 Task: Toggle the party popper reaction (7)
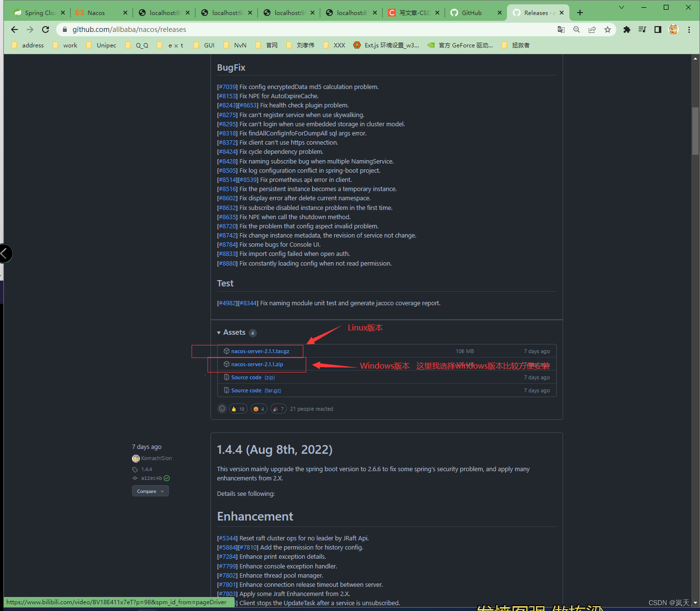pyautogui.click(x=279, y=409)
